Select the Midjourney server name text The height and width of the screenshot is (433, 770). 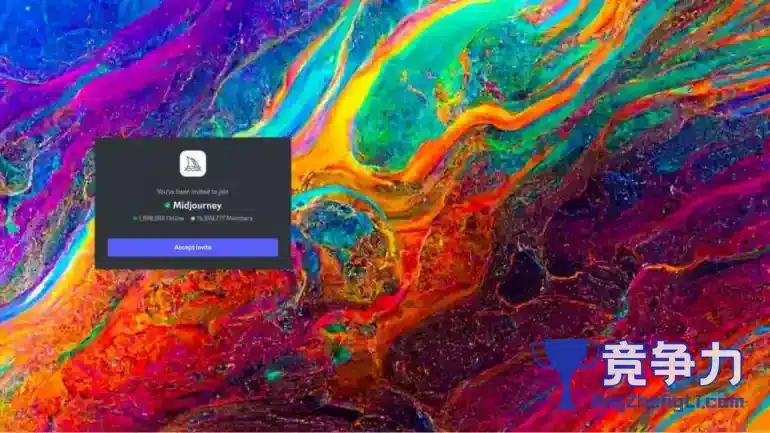pyautogui.click(x=197, y=204)
